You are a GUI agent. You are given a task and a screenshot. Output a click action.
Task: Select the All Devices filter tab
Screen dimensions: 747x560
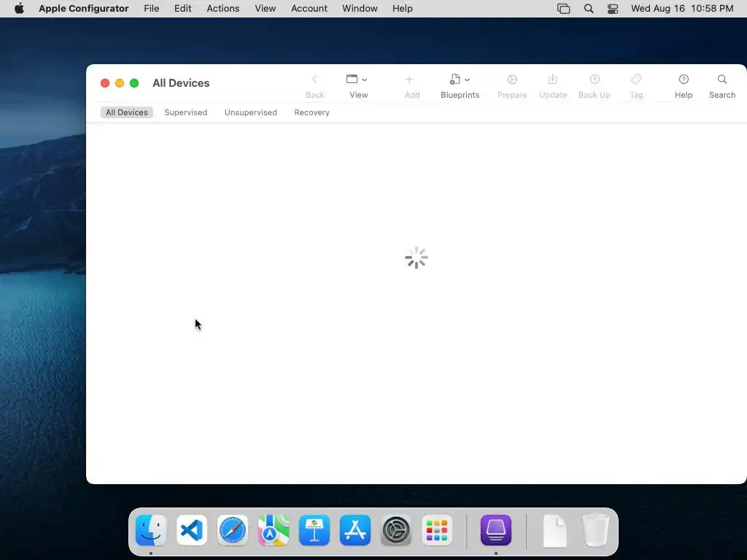point(127,112)
